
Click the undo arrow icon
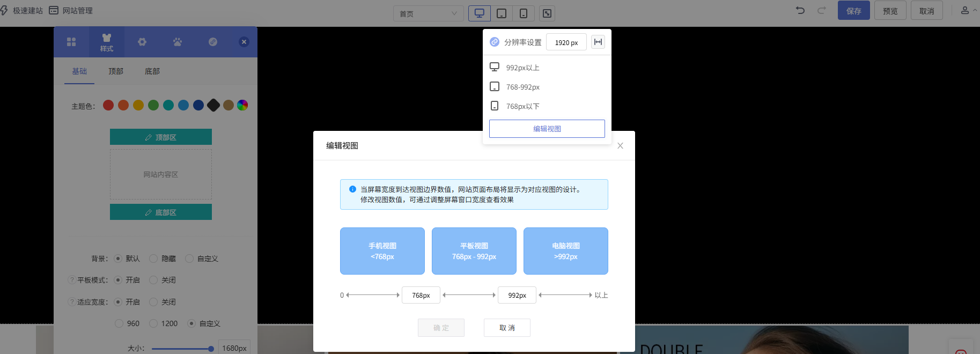(x=800, y=10)
